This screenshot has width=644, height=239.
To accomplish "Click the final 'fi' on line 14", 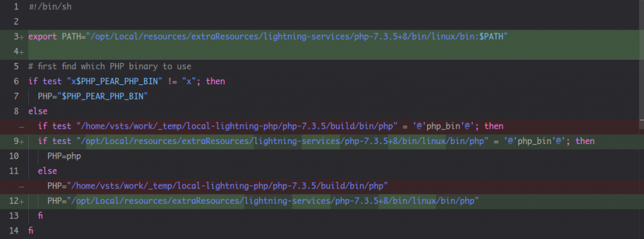I will click(x=31, y=230).
